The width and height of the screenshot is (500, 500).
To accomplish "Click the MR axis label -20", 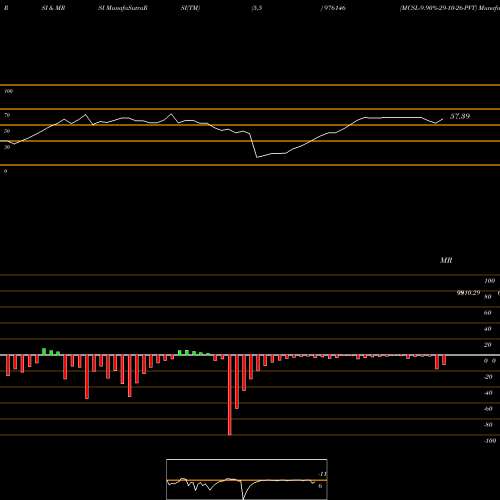I will coord(488,377).
